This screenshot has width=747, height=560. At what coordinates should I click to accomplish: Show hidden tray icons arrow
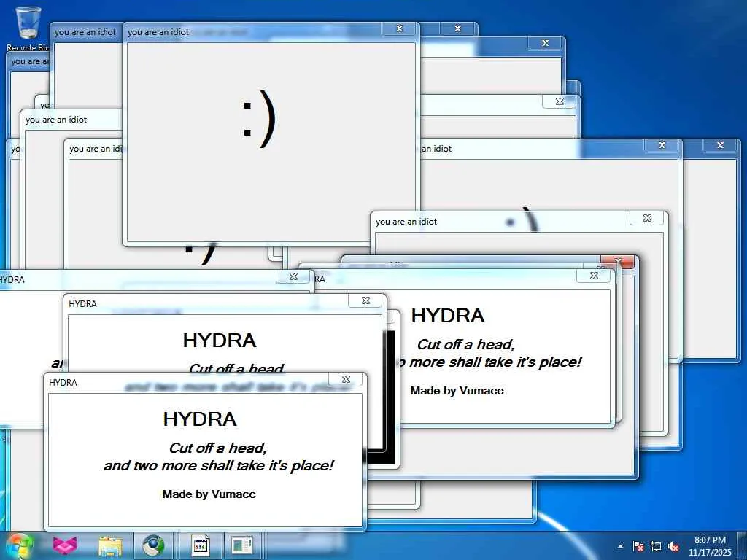[x=620, y=546]
